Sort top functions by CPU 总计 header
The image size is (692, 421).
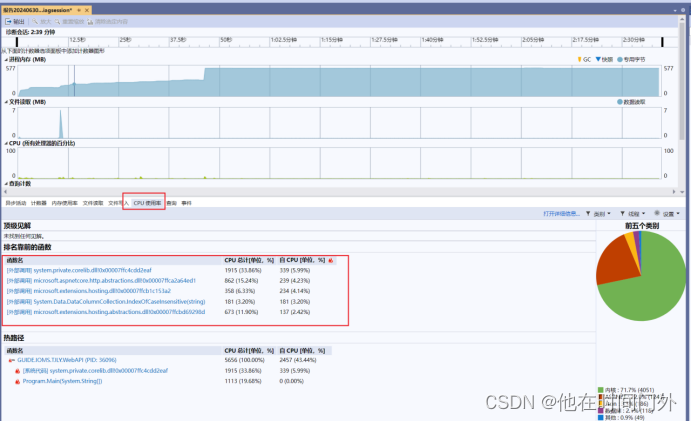click(x=249, y=260)
